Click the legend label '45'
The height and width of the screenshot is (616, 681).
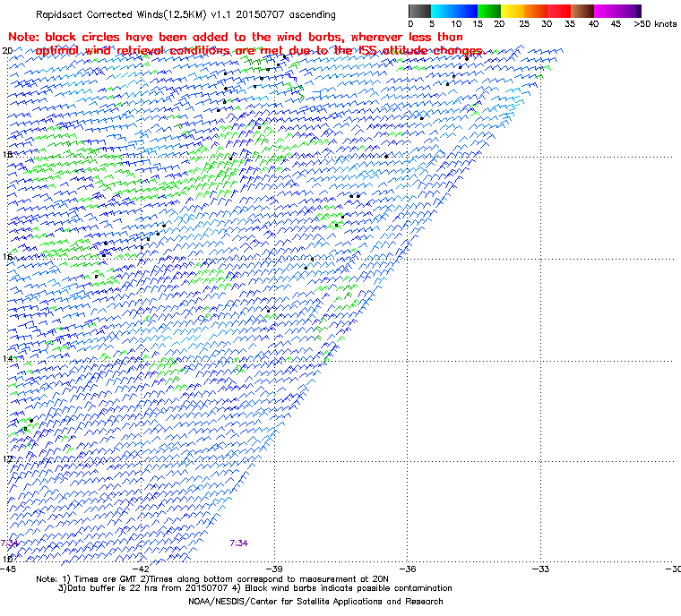(616, 24)
